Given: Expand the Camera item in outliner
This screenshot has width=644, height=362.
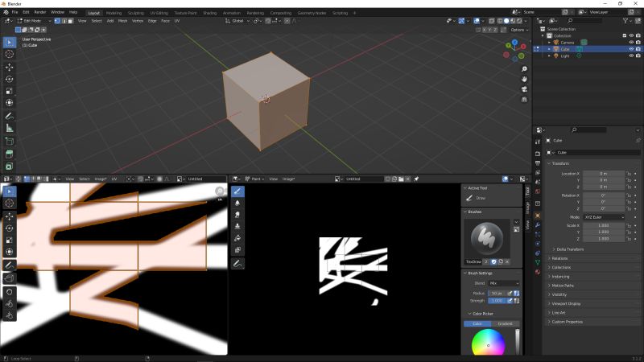Looking at the screenshot, I should [549, 43].
